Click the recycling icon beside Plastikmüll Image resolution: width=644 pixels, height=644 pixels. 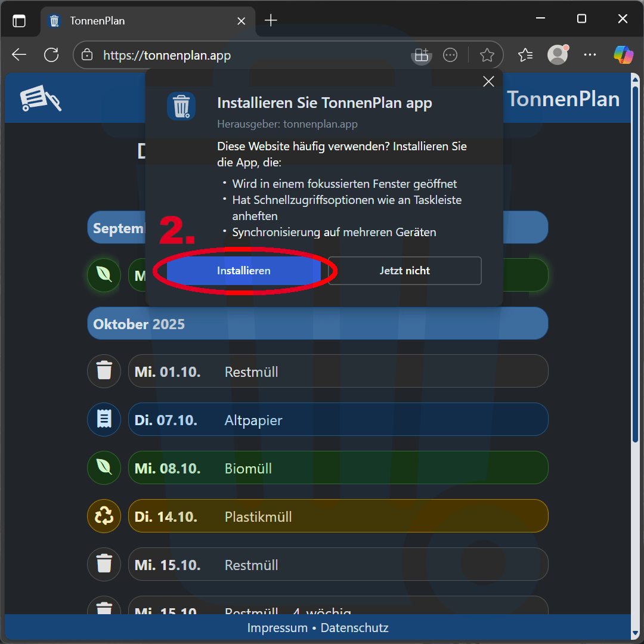point(104,516)
